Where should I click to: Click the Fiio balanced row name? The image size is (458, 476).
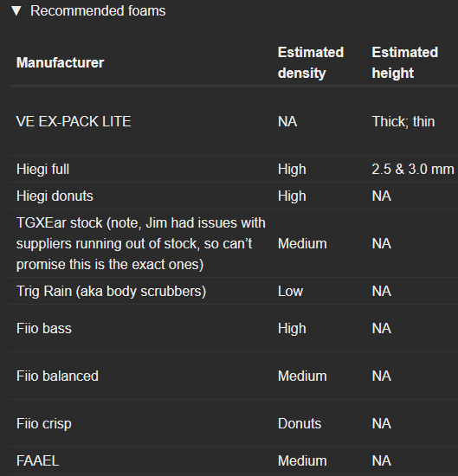(57, 376)
